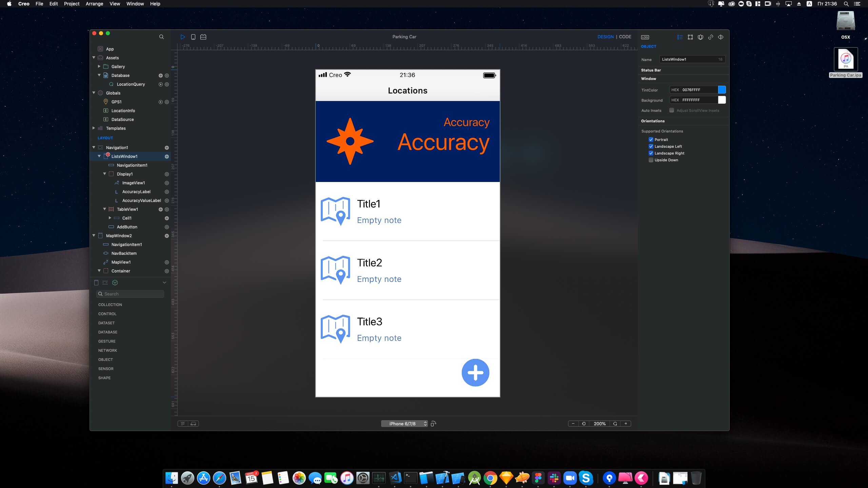Open the appearance lotus inspector icon
This screenshot has height=488, width=868.
pyautogui.click(x=700, y=37)
